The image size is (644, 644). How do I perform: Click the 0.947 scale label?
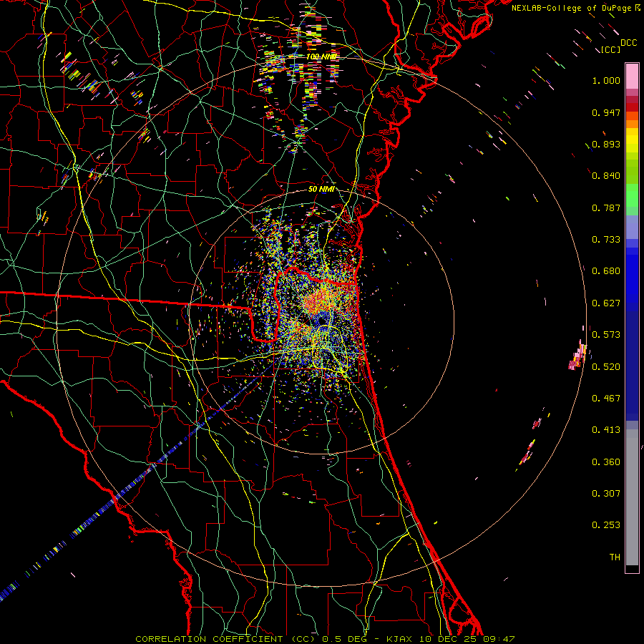click(x=606, y=112)
